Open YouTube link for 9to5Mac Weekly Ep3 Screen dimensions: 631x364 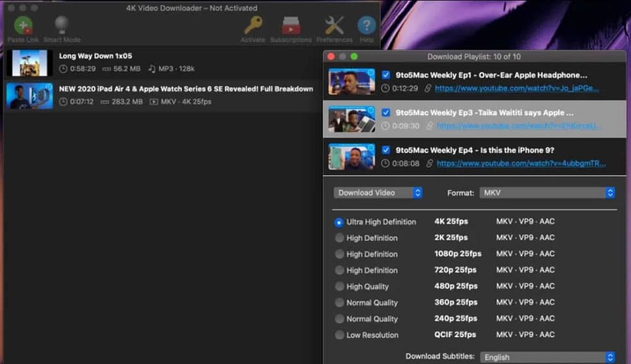click(x=519, y=126)
